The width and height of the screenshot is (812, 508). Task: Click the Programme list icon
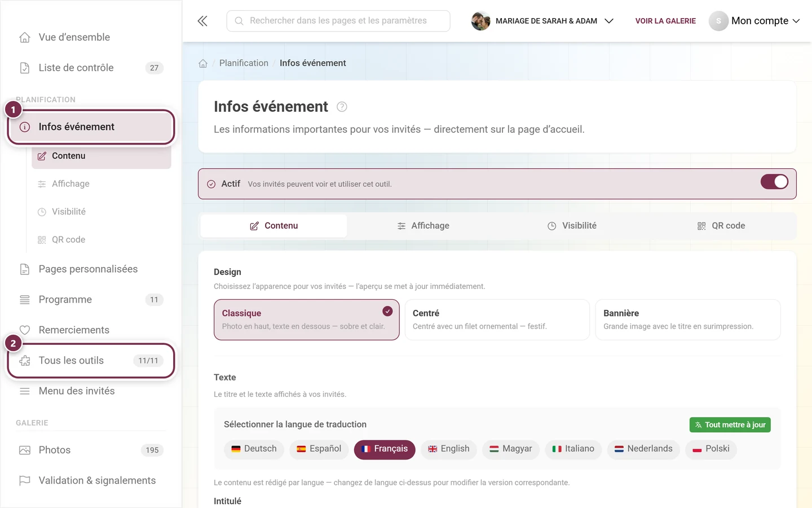click(25, 300)
